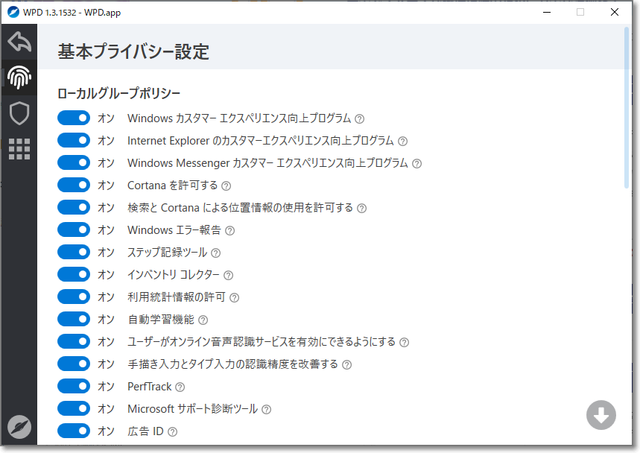Viewport: 640px width, 453px height.
Task: Click the back arrow sidebar icon
Action: [19, 42]
